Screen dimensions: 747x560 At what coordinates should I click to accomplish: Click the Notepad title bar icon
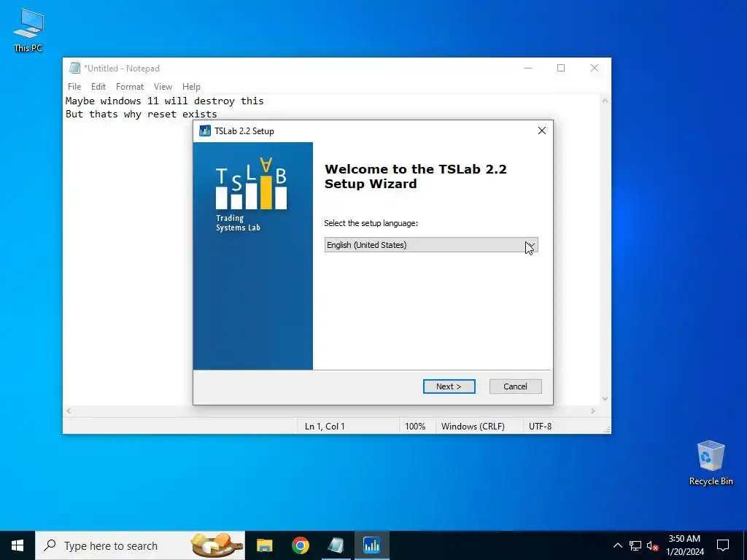75,68
